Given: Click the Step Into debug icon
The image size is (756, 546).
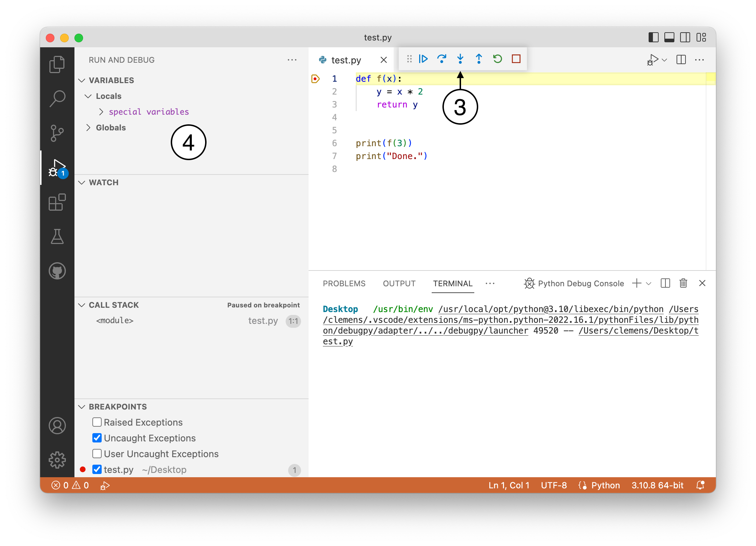Looking at the screenshot, I should point(460,59).
